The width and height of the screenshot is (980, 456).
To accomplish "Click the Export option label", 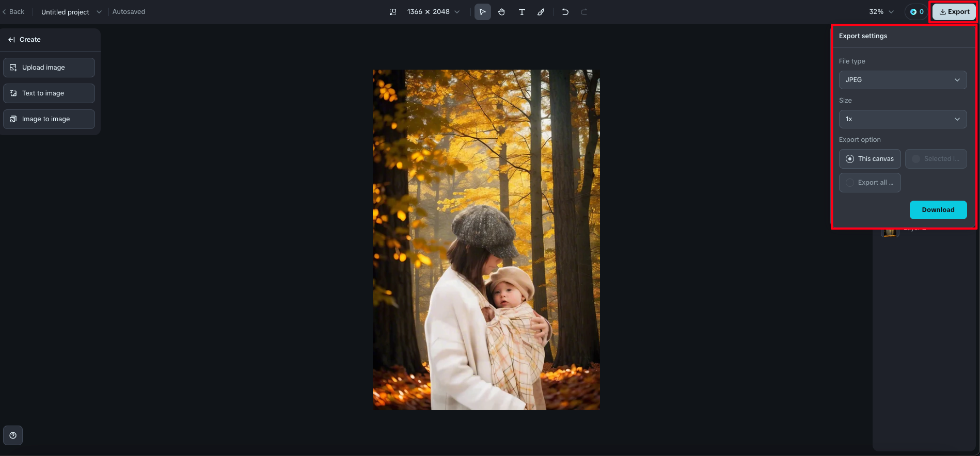I will point(860,140).
